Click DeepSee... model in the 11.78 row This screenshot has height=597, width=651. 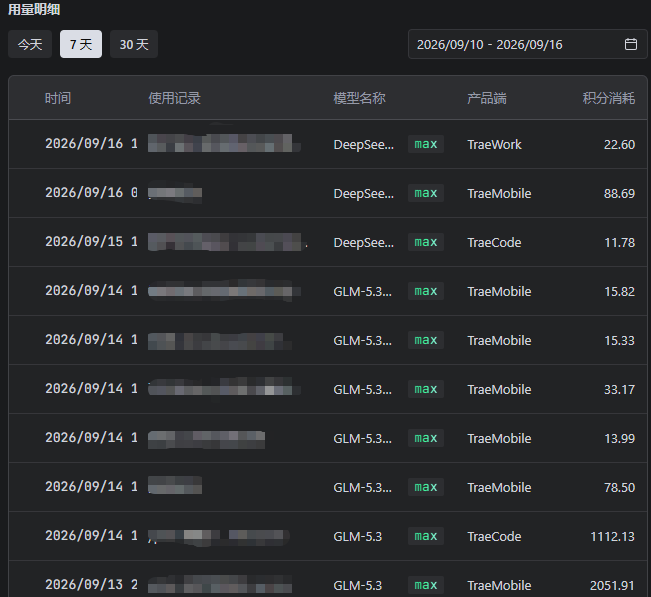pyautogui.click(x=364, y=242)
